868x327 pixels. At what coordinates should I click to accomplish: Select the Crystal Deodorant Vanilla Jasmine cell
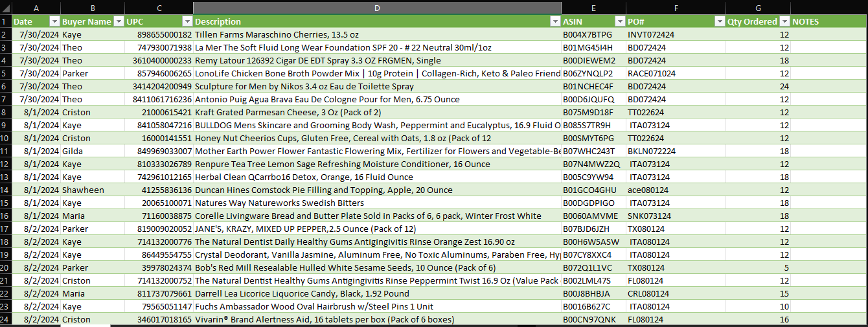(377, 254)
